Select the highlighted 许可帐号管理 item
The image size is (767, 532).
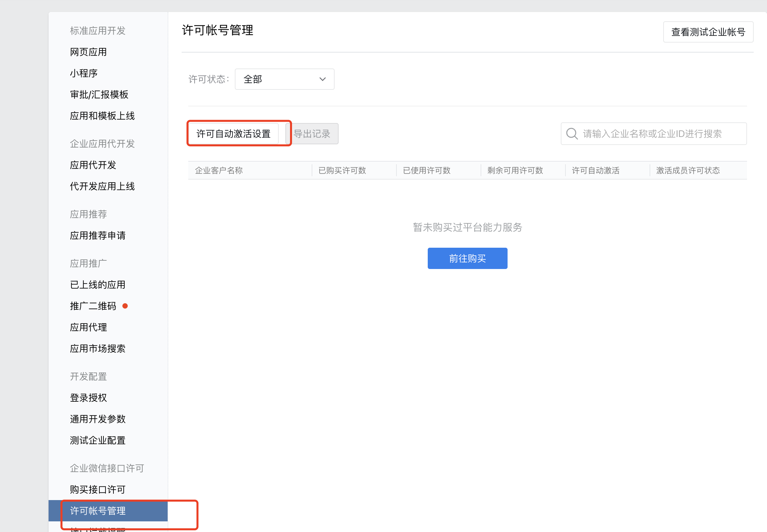click(108, 511)
